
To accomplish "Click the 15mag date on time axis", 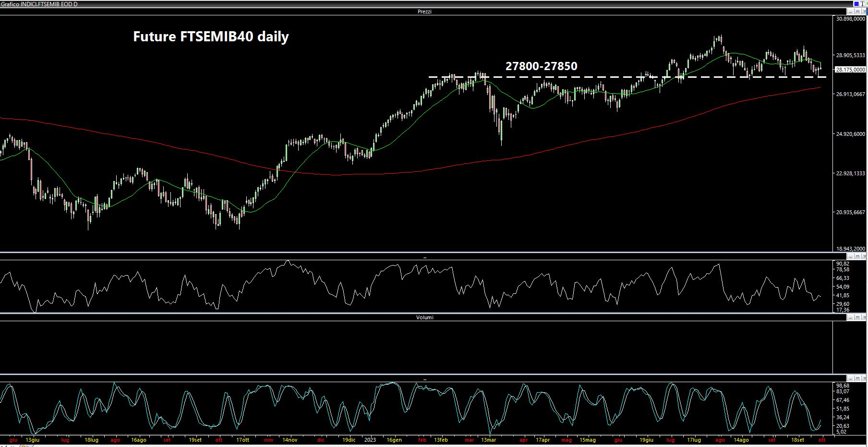I will (x=587, y=440).
